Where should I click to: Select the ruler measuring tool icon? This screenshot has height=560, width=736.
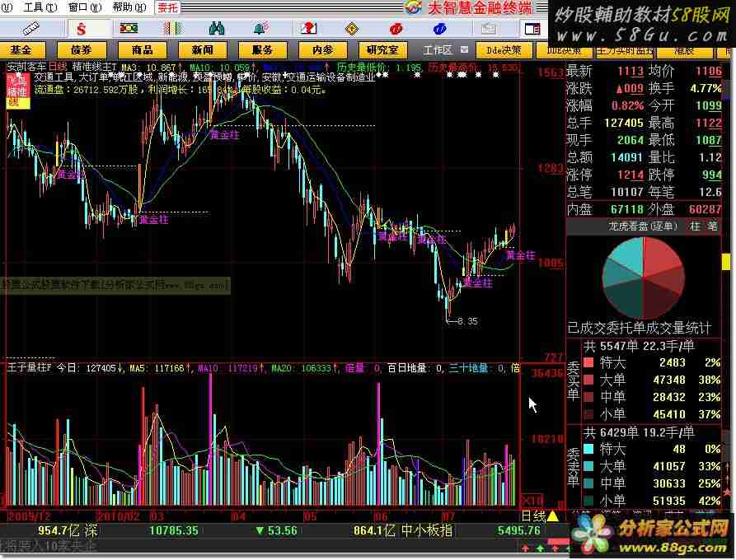tap(31, 29)
